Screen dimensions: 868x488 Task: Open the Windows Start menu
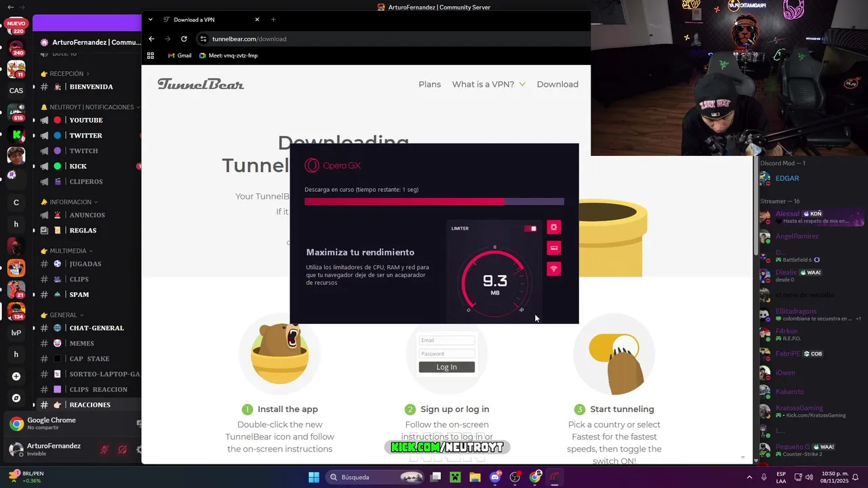click(x=314, y=477)
